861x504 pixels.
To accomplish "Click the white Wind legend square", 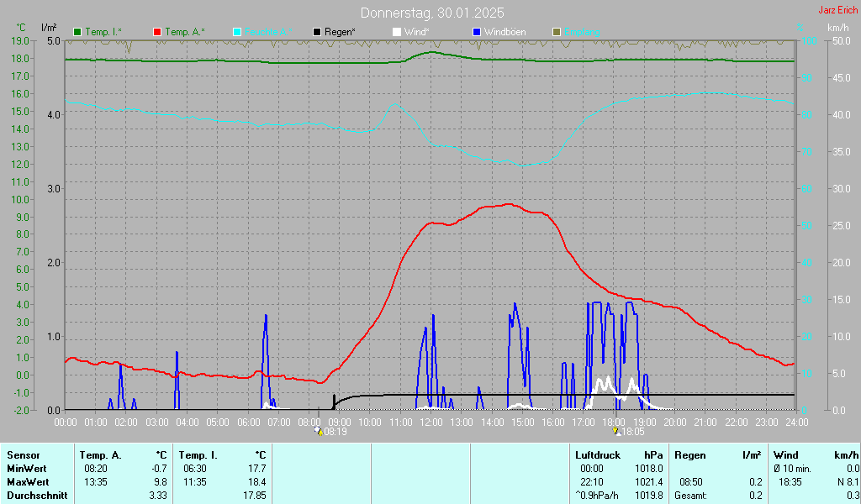I will (x=397, y=32).
